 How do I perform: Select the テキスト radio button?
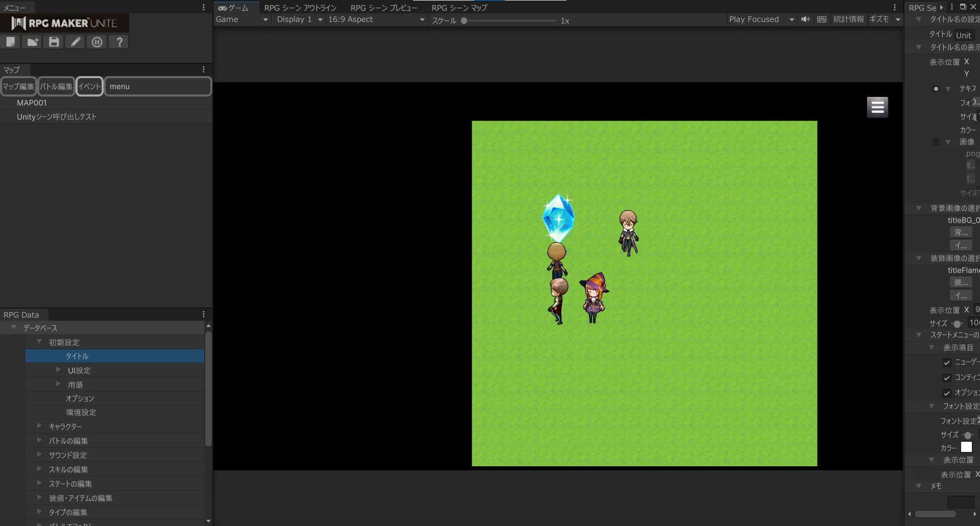(x=936, y=89)
